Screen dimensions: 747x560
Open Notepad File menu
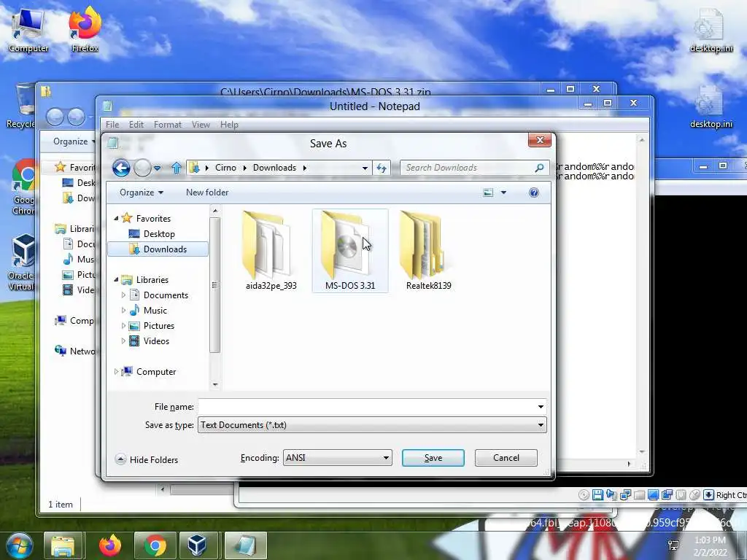tap(112, 125)
